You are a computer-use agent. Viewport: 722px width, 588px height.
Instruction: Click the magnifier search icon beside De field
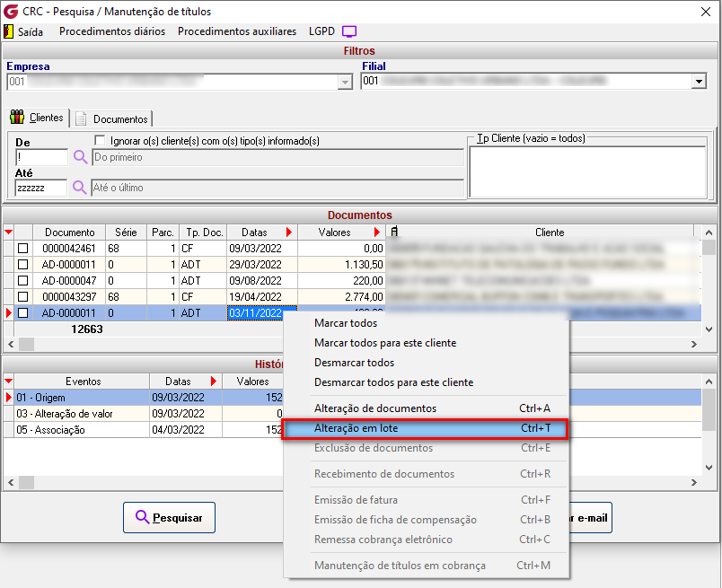coord(80,157)
